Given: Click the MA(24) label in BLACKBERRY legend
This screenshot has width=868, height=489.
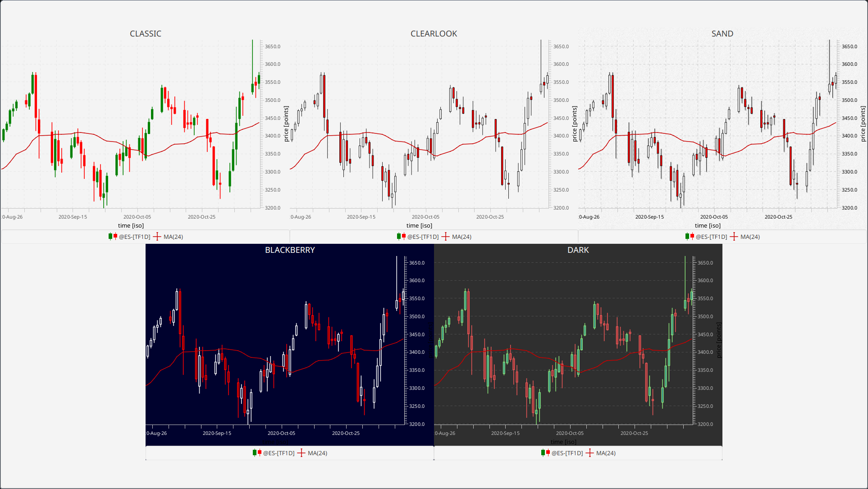Looking at the screenshot, I should pyautogui.click(x=317, y=453).
